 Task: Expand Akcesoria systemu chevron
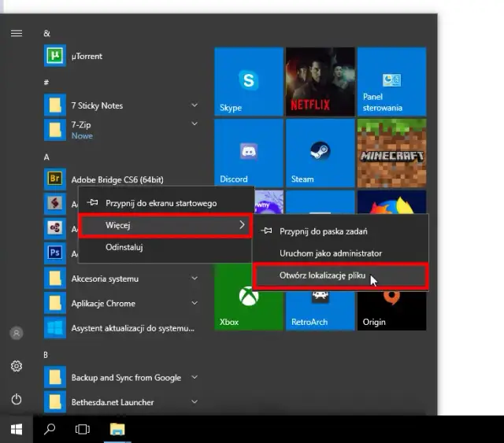click(195, 279)
